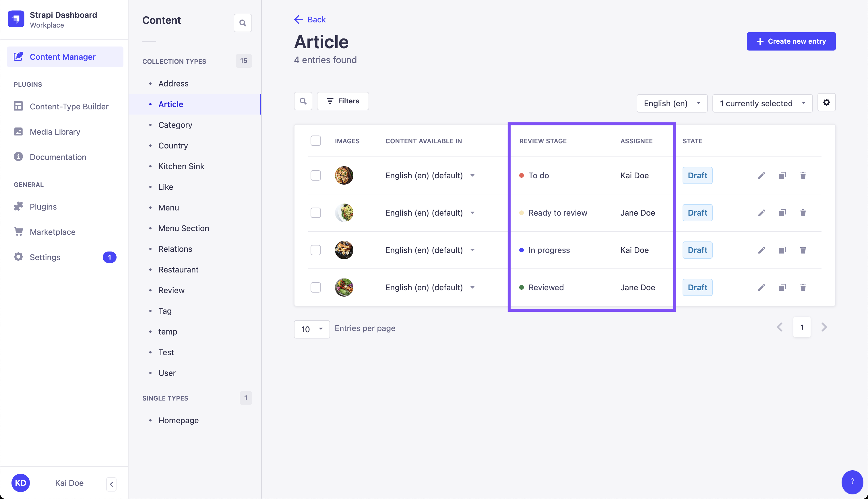Click the edit pencil icon for To do article
This screenshot has width=868, height=499.
(x=761, y=175)
